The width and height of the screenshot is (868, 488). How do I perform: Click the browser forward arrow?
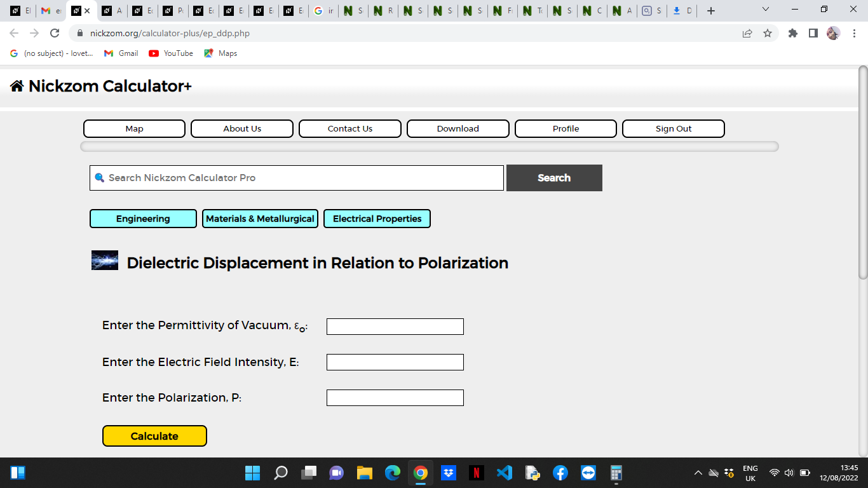34,33
